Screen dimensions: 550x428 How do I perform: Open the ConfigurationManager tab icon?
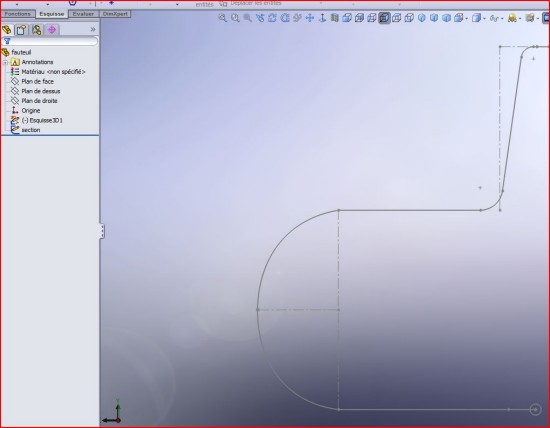pos(36,30)
